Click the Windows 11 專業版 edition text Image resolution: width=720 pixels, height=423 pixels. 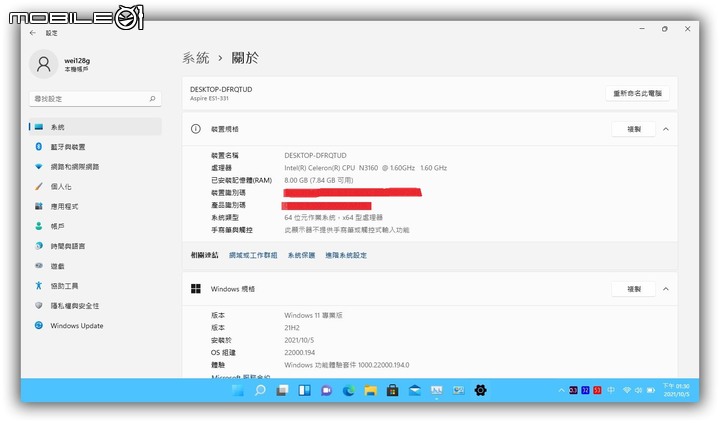tap(313, 315)
